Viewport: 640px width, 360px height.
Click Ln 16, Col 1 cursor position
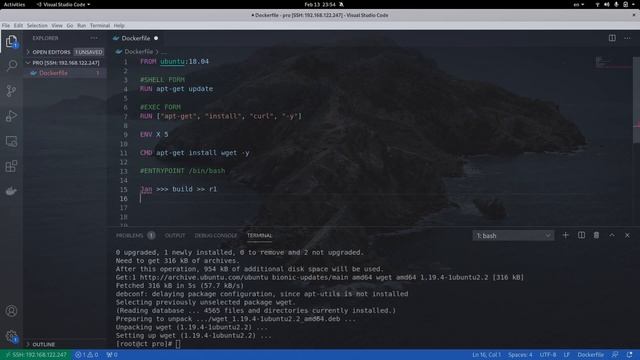[x=486, y=355]
